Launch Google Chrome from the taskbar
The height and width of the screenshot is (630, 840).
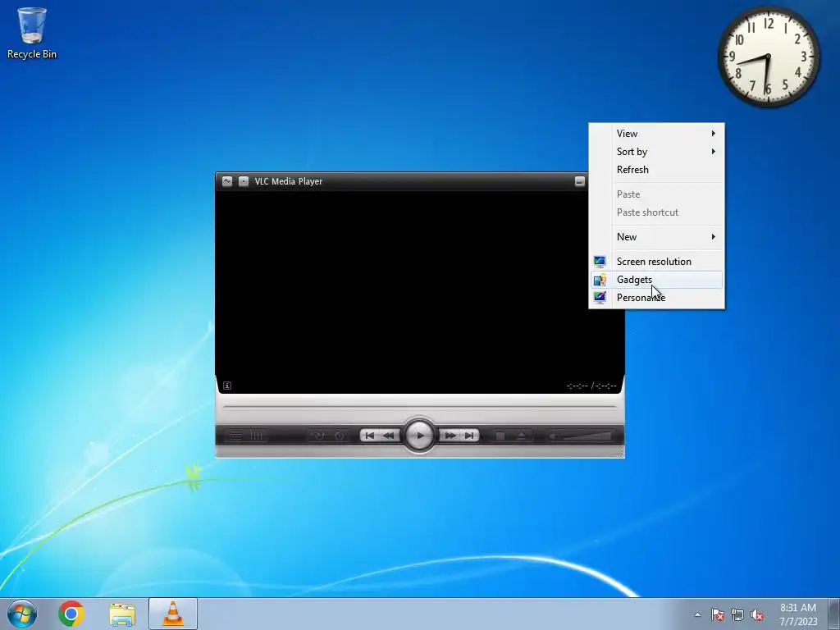coord(71,614)
